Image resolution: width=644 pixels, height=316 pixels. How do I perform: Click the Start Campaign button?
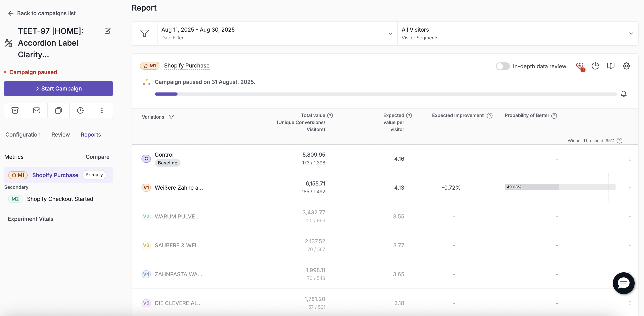point(58,89)
